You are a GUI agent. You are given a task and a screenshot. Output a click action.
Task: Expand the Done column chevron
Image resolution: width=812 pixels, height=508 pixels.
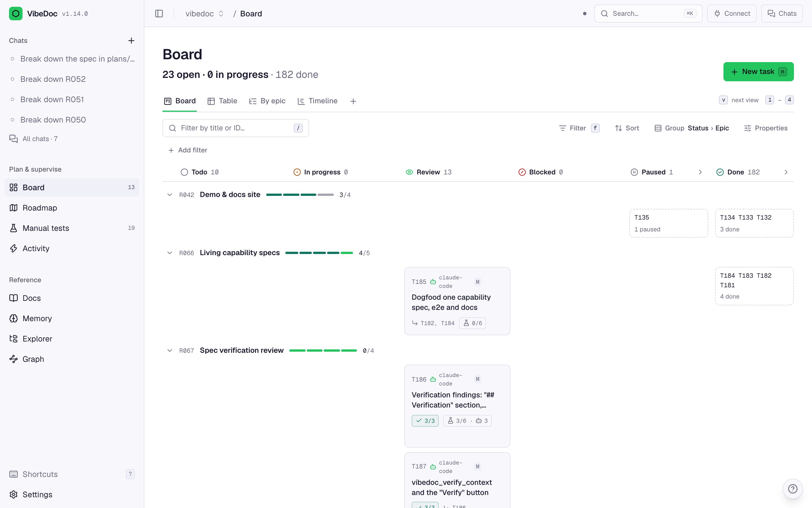click(x=786, y=172)
